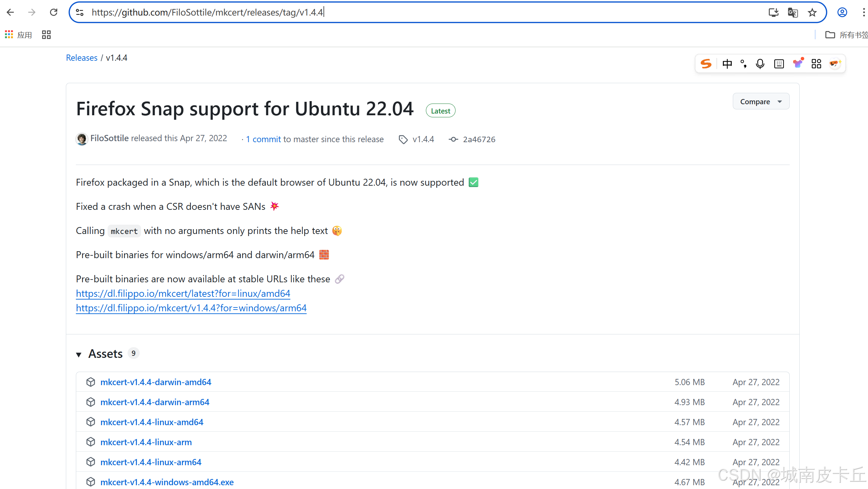868x489 pixels.
Task: Open the soft keyboard icon in IME toolbar
Action: 779,63
